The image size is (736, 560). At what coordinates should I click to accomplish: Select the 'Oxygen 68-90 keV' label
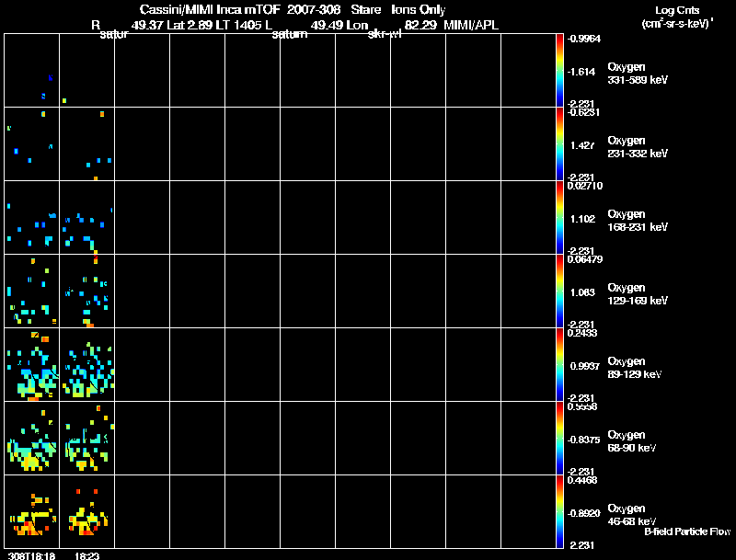point(632,441)
